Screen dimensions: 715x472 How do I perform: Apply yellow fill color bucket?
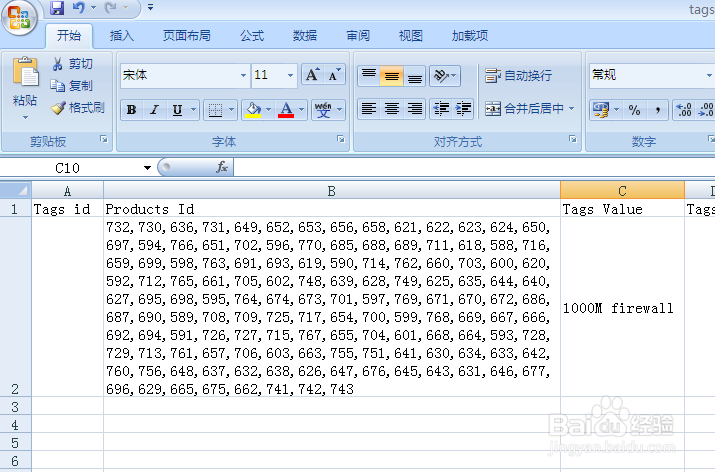253,110
